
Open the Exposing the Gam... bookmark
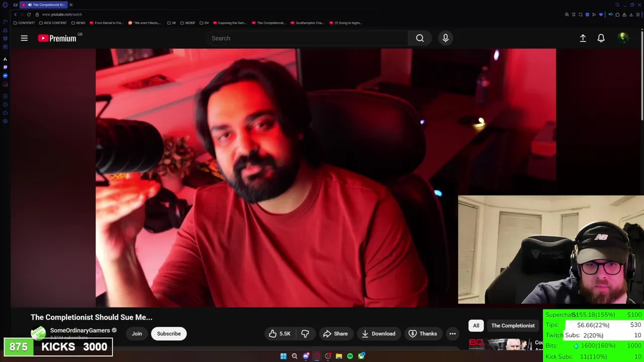click(230, 23)
